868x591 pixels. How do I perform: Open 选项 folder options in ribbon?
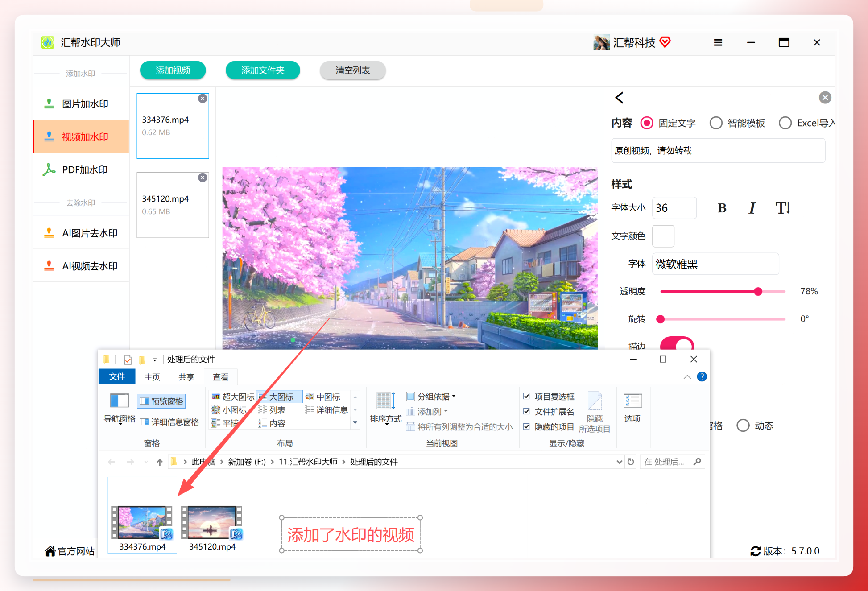632,408
